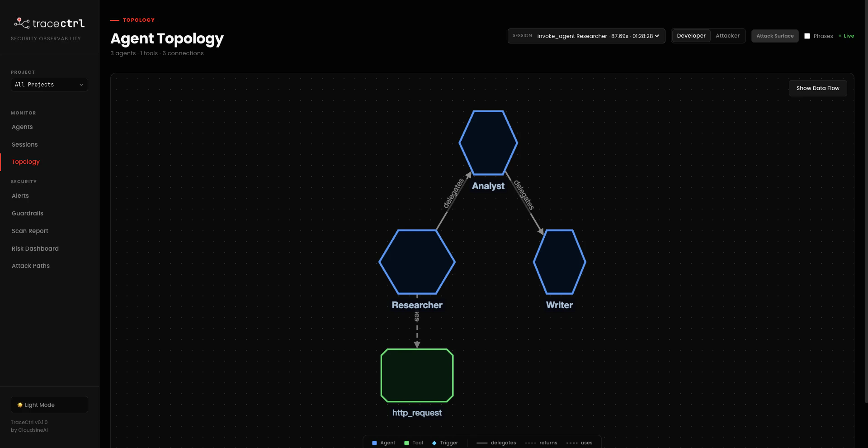868x448 pixels.
Task: Open the Scan Report page
Action: coord(30,231)
